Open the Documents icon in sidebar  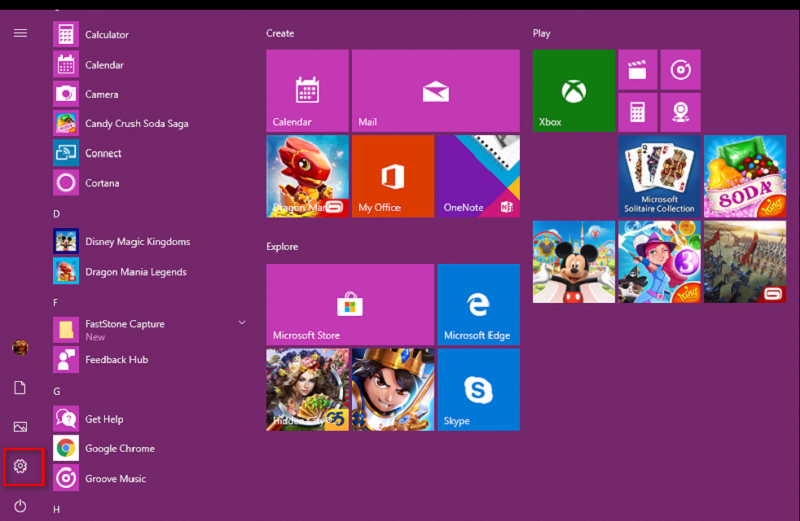[x=20, y=388]
